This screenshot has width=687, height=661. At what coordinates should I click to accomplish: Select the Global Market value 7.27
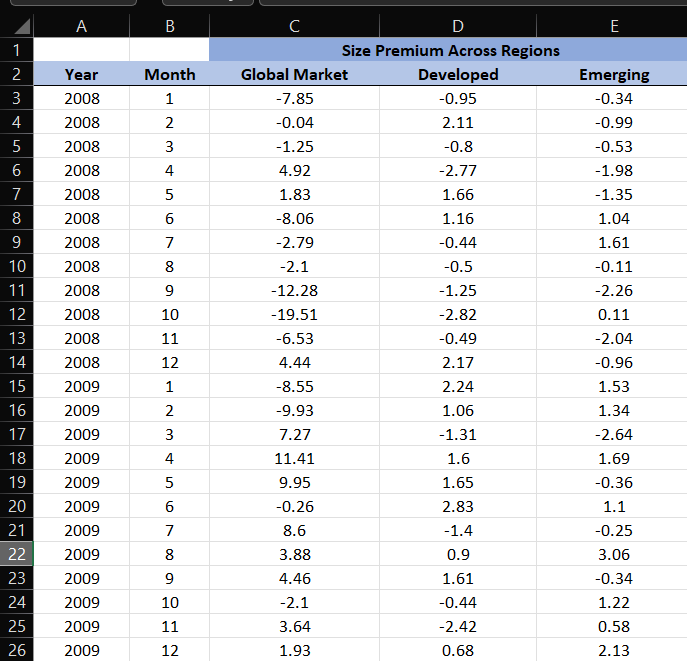click(x=294, y=435)
